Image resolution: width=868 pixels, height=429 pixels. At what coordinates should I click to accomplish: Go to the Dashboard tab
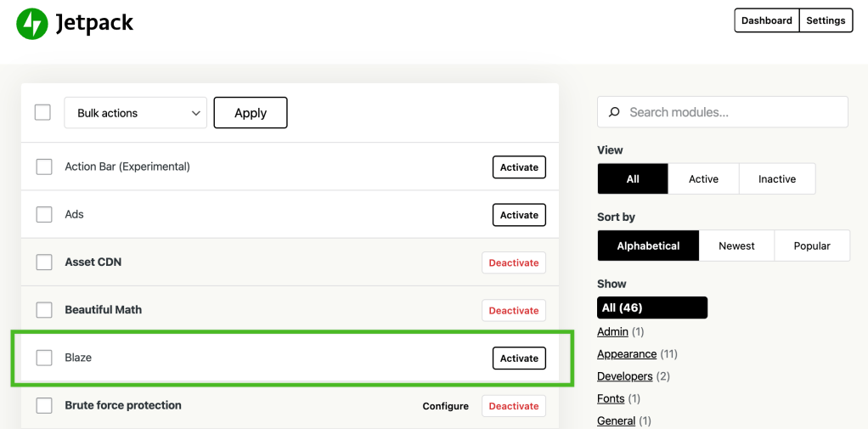[x=766, y=20]
